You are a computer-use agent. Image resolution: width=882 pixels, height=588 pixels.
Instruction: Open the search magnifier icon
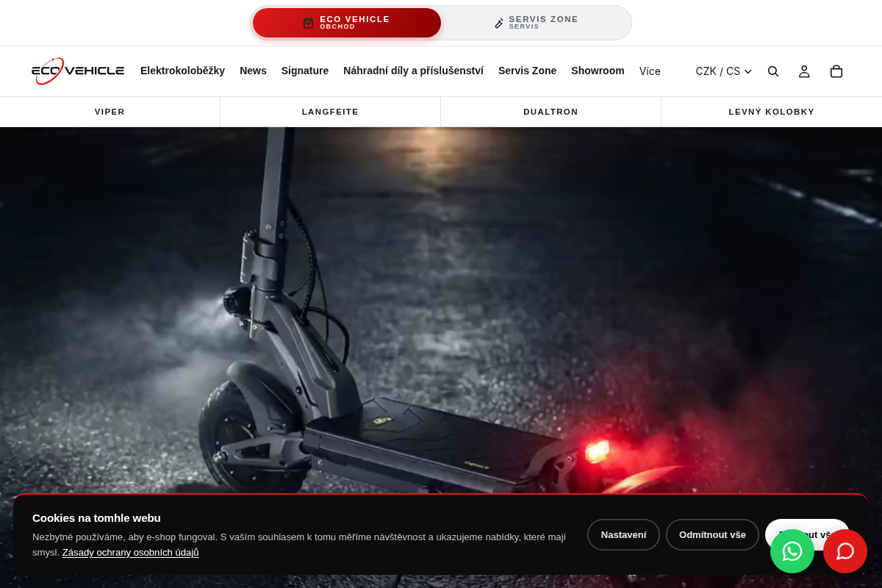(773, 71)
